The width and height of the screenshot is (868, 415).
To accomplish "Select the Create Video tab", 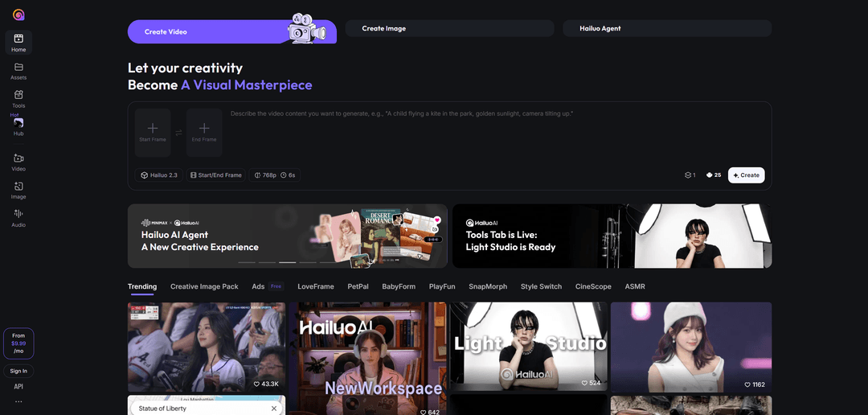I will [232, 31].
